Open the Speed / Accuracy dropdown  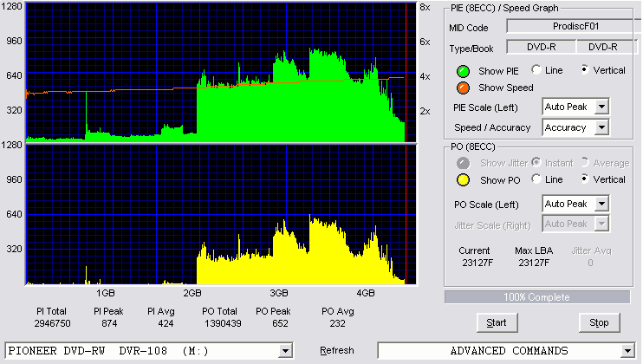[601, 127]
